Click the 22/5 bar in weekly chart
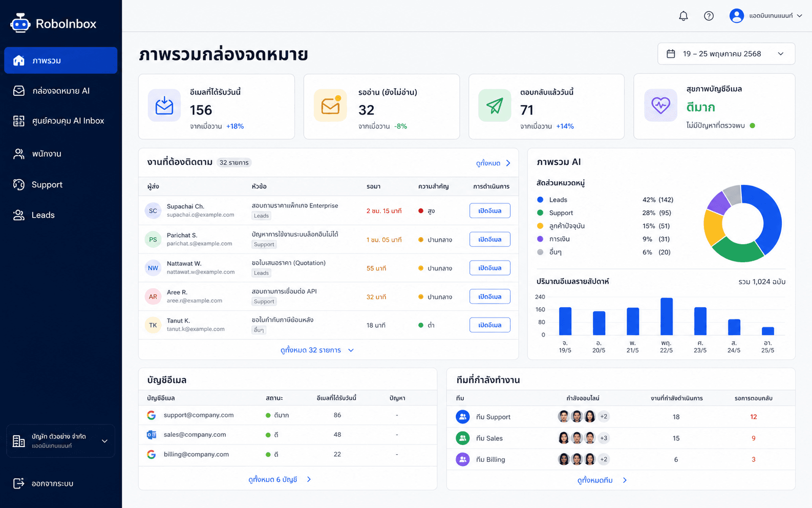812x508 pixels. coord(667,316)
